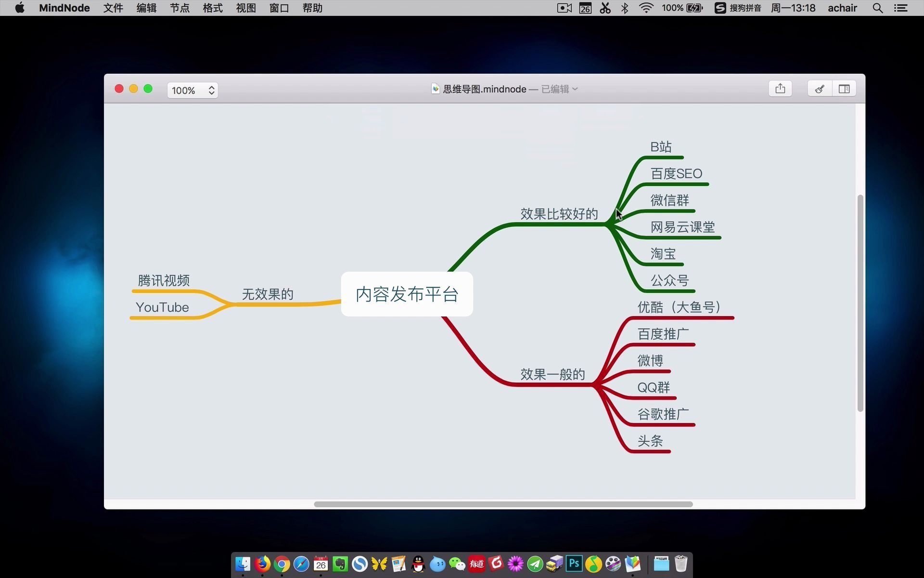Viewport: 924px width, 578px height.
Task: Select the 微信群 node
Action: (670, 200)
